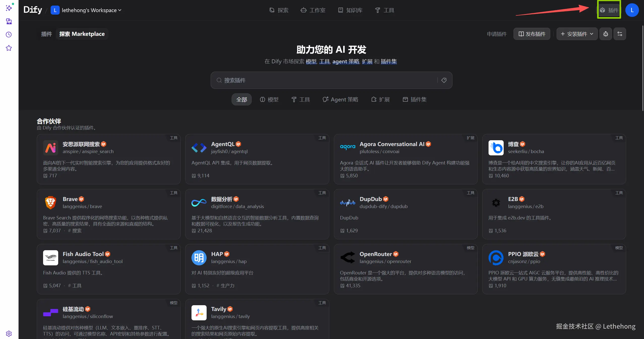Screen dimensions: 644x339
Task: Select the 全部 filter tab
Action: point(241,99)
